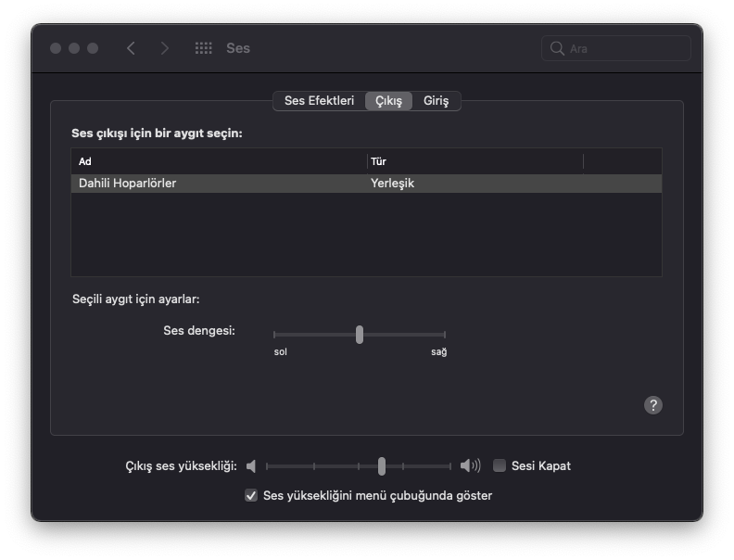Sort devices by the Ad column header
Viewport: 734px width, 560px height.
(x=218, y=161)
